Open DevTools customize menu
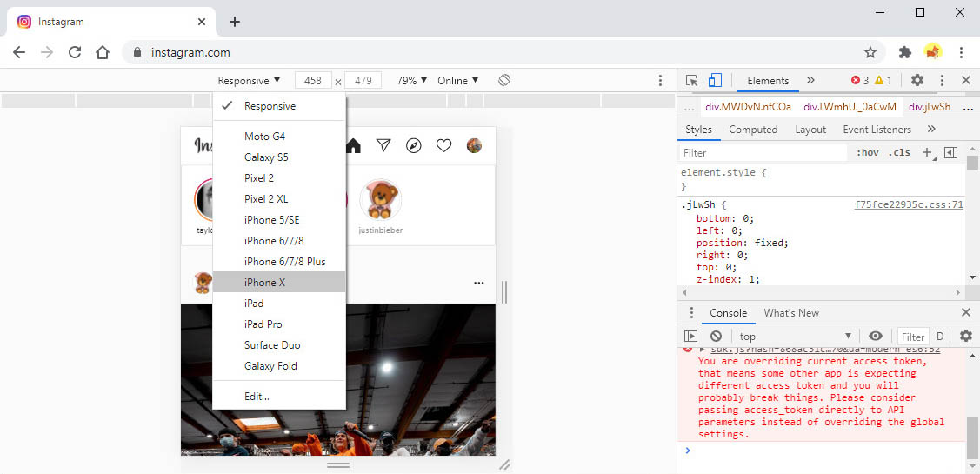This screenshot has height=474, width=980. click(x=942, y=81)
